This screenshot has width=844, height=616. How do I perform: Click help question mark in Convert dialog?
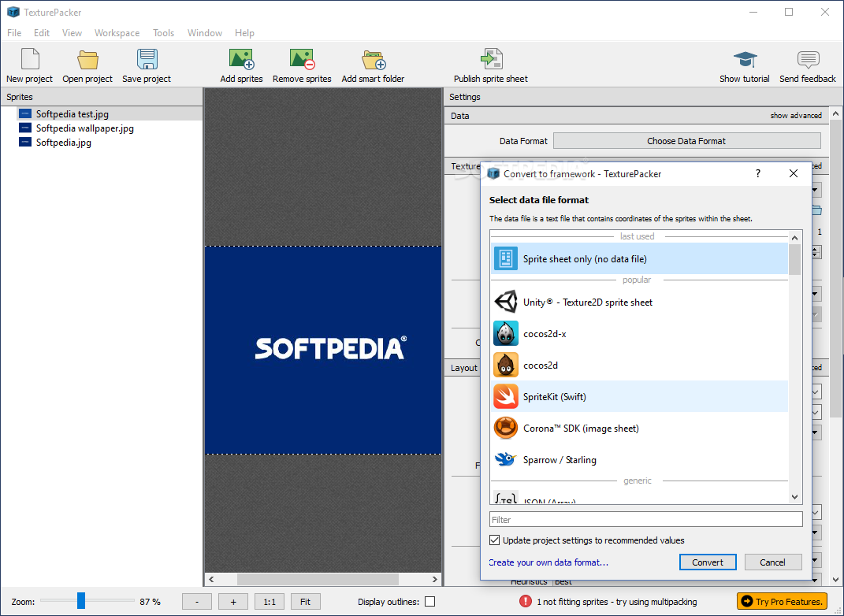[758, 173]
